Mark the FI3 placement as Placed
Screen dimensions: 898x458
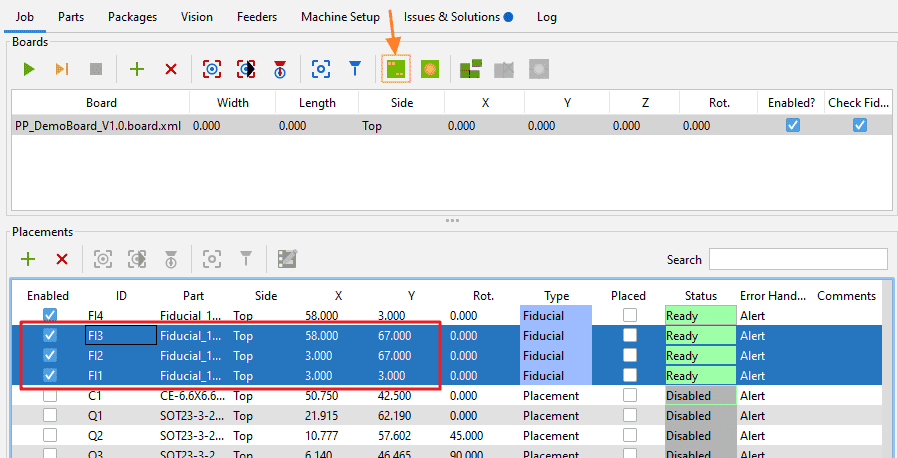click(x=629, y=335)
